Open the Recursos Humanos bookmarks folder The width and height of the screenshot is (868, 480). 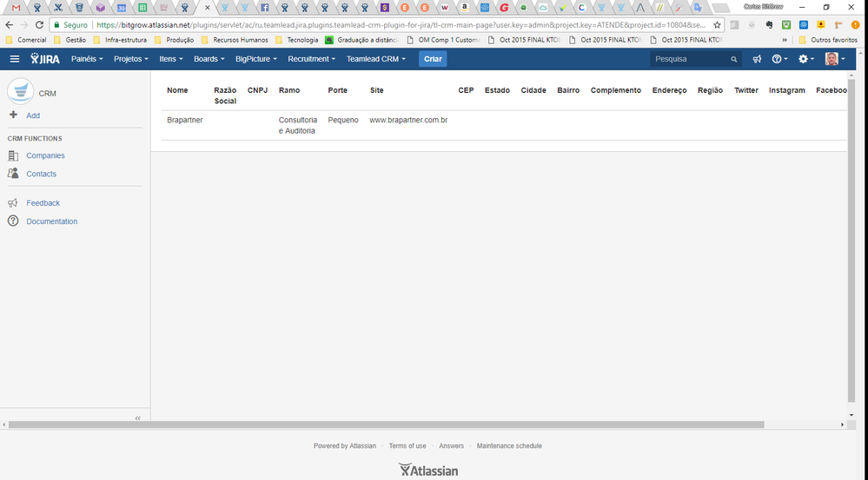point(235,40)
